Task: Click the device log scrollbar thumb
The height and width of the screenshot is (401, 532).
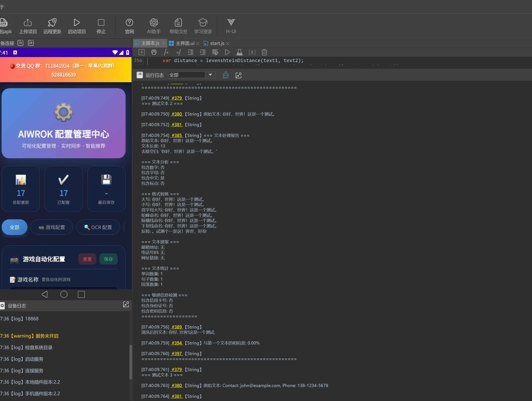Action: tap(131, 362)
